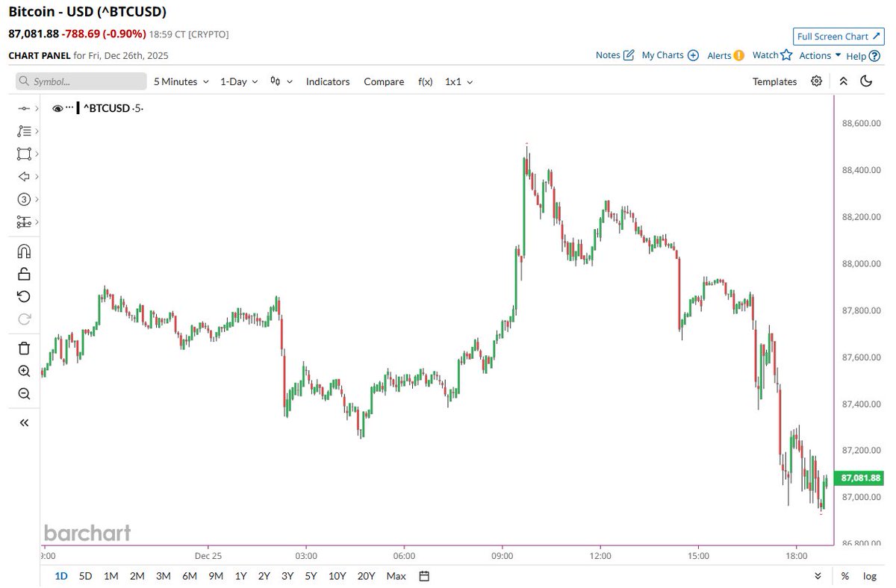Add symbol to Watch star
This screenshot has width=896, height=588.
[x=772, y=55]
